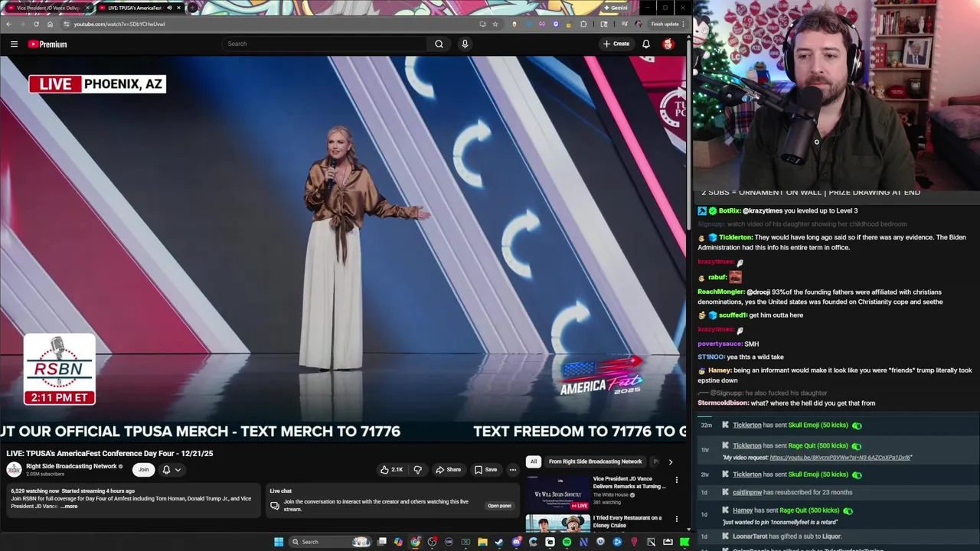The image size is (980, 551).
Task: Open YouTube notifications bell
Action: tap(646, 44)
